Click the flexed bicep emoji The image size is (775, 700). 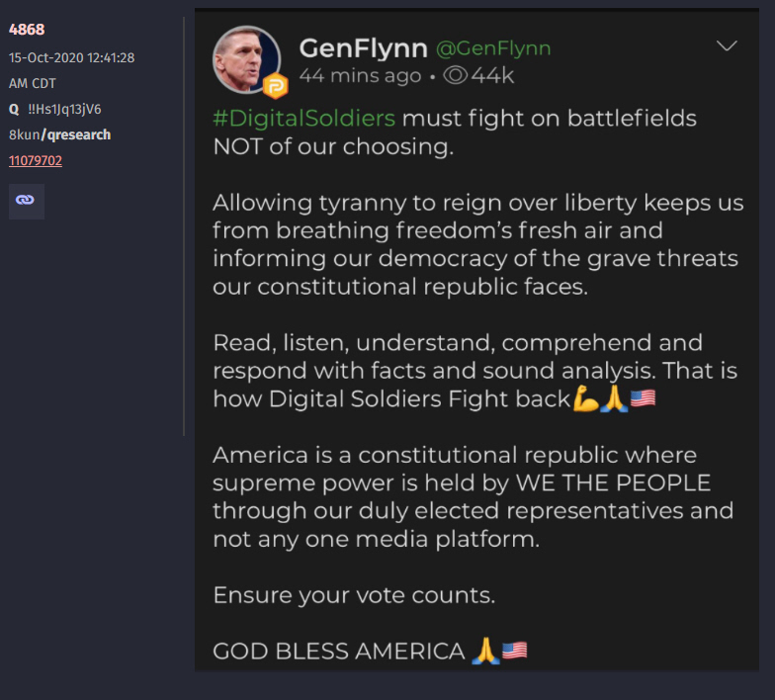pyautogui.click(x=585, y=399)
